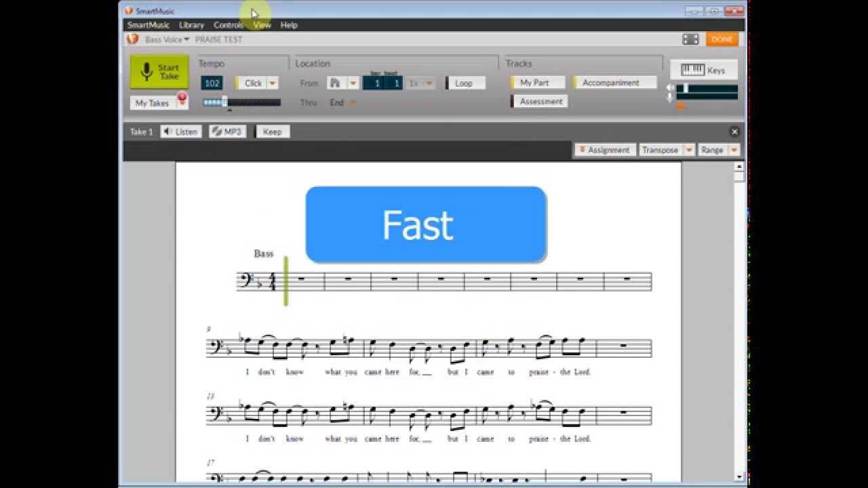Viewport: 868px width, 488px height.
Task: Click the green playback cursor in the score
Action: click(x=285, y=281)
